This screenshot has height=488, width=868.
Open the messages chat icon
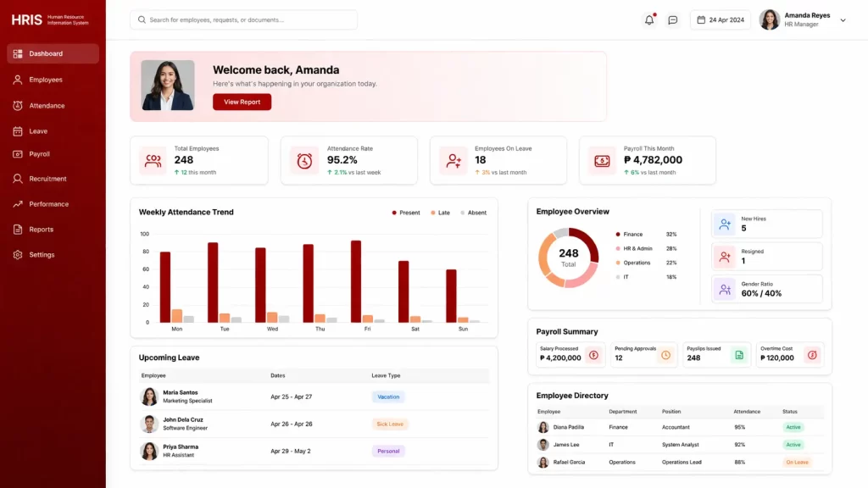click(x=672, y=19)
